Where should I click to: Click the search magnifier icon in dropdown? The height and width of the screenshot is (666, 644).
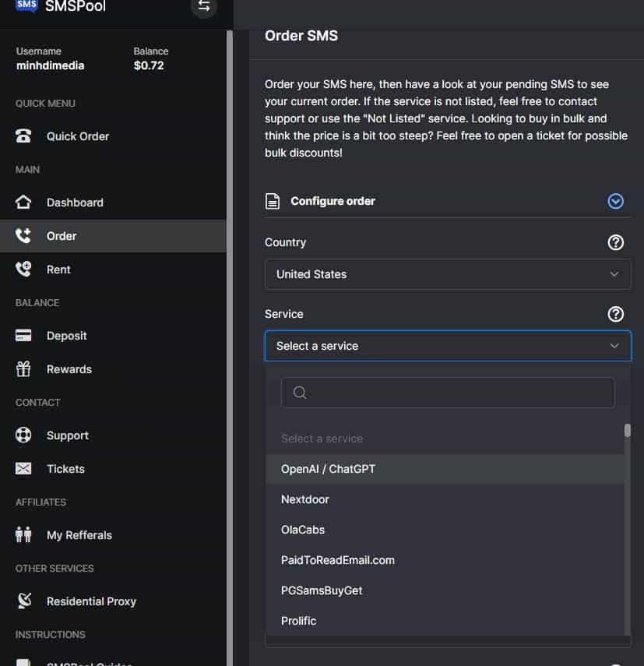300,393
